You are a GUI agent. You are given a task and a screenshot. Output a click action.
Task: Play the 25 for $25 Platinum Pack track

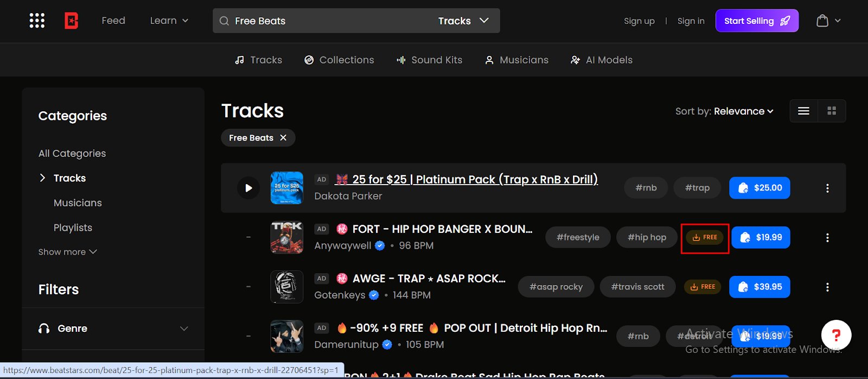tap(248, 188)
